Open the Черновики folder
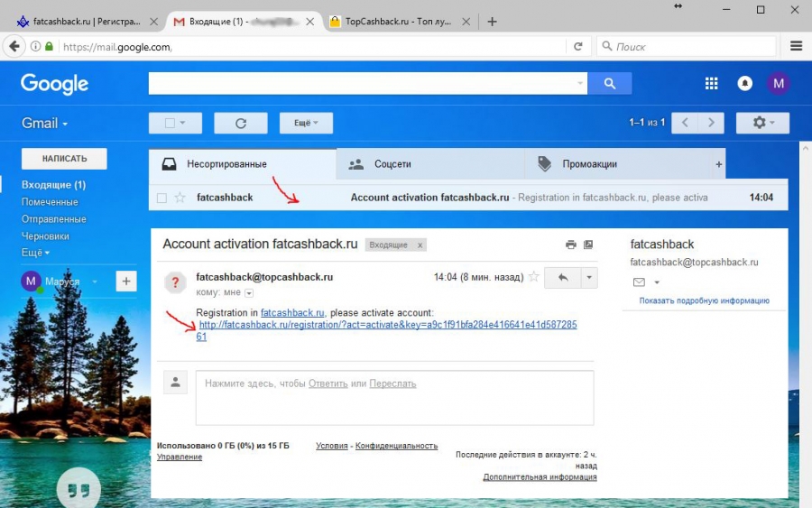 click(45, 236)
